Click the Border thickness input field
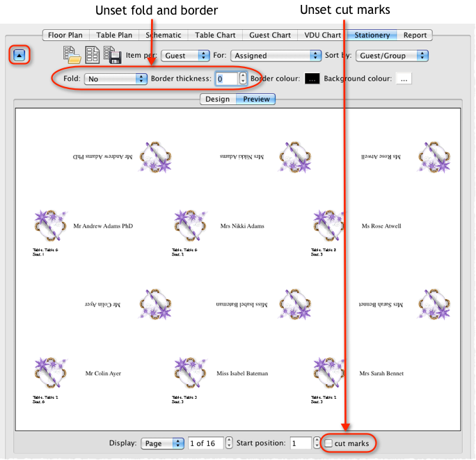The image size is (476, 460). point(225,79)
